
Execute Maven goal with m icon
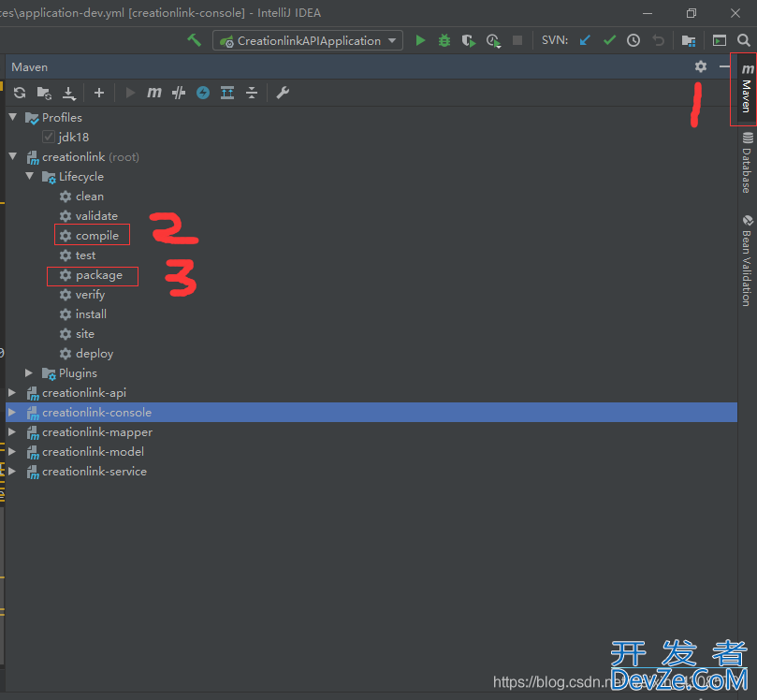click(154, 93)
